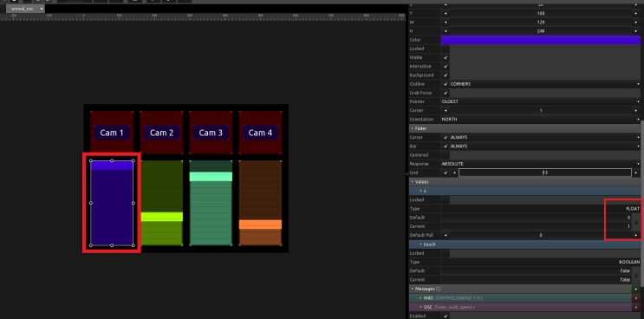The height and width of the screenshot is (319, 644).
Task: Select the Cam 2 button on canvas
Action: click(161, 133)
